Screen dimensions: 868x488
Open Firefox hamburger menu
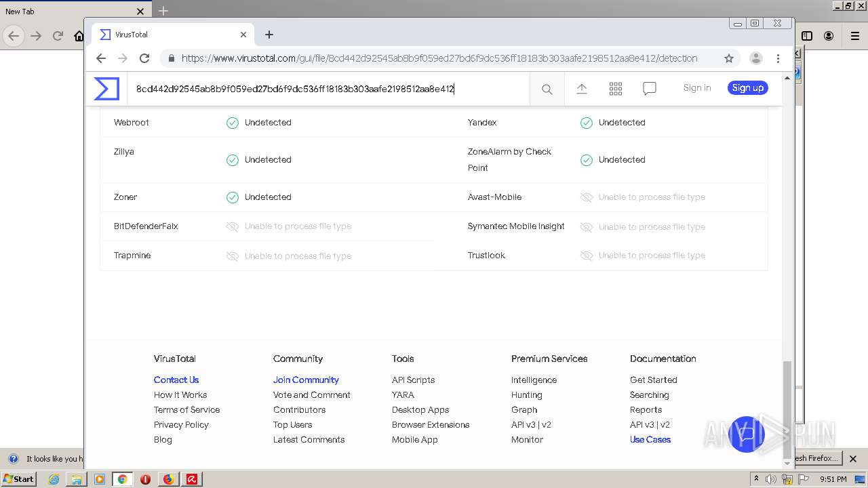[x=855, y=36]
